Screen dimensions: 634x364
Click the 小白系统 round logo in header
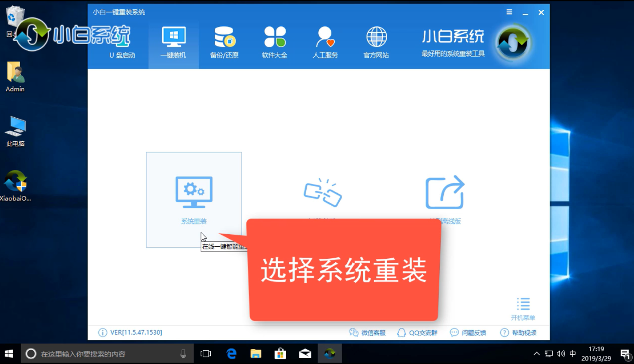click(x=513, y=43)
